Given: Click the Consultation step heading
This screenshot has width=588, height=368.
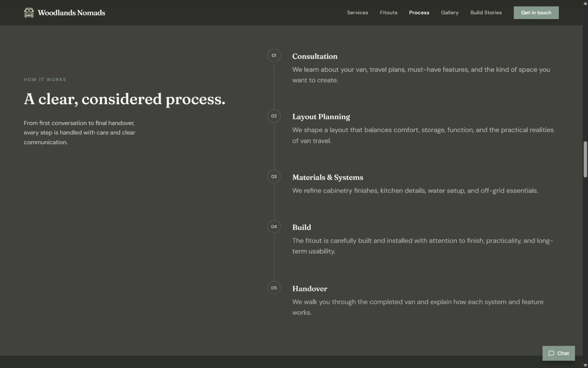Looking at the screenshot, I should coord(315,56).
